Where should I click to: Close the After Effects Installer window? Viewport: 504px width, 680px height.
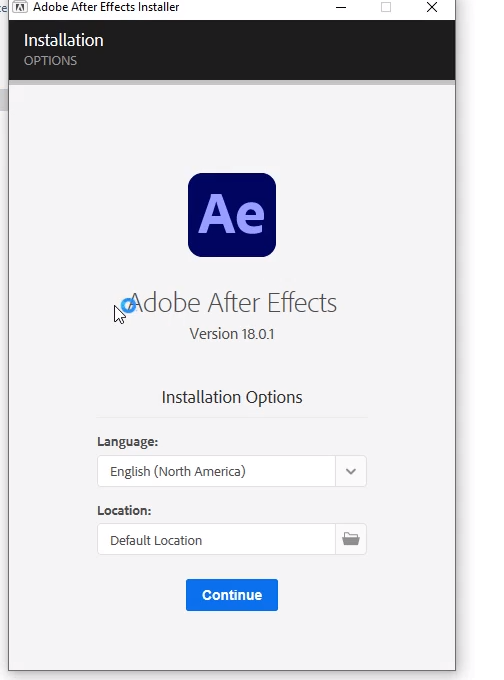coord(432,7)
